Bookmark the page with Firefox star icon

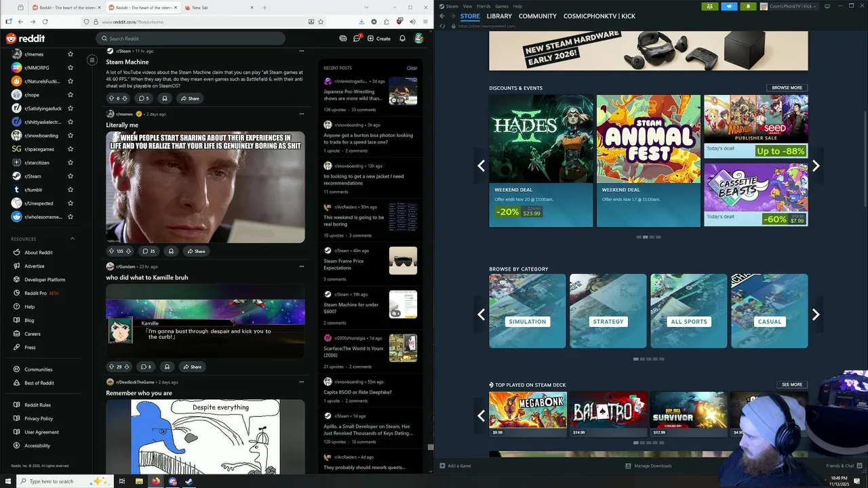click(x=321, y=22)
